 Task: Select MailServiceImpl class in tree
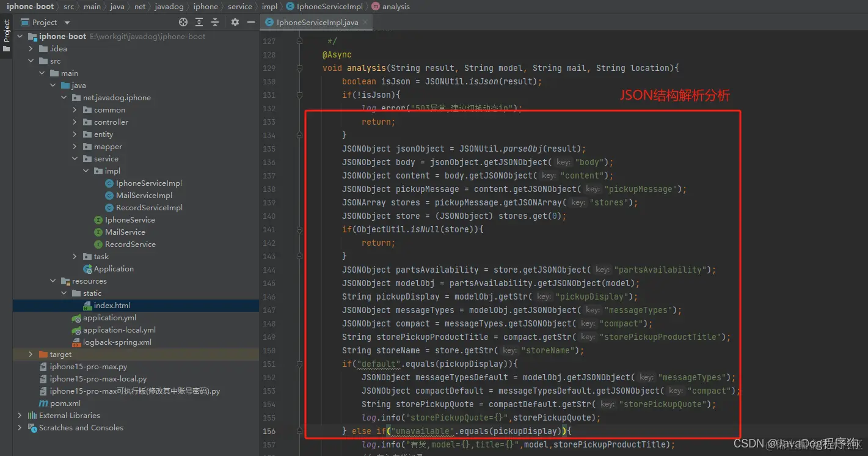(x=144, y=196)
